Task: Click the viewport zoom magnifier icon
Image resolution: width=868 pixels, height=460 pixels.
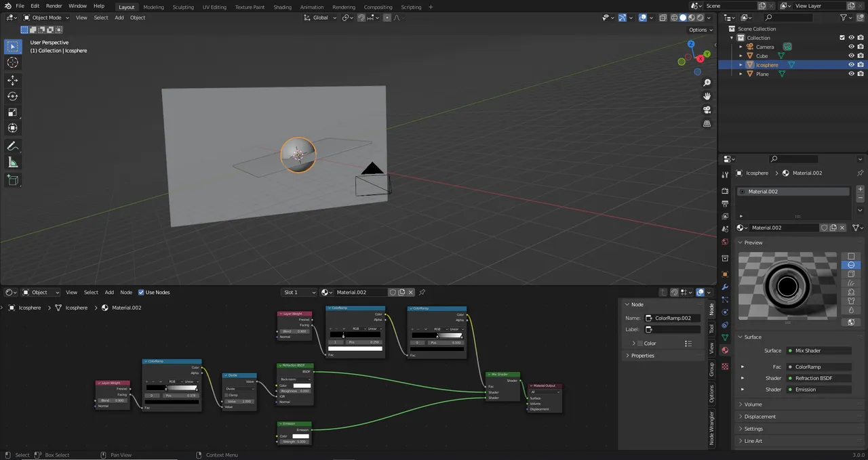Action: [707, 83]
